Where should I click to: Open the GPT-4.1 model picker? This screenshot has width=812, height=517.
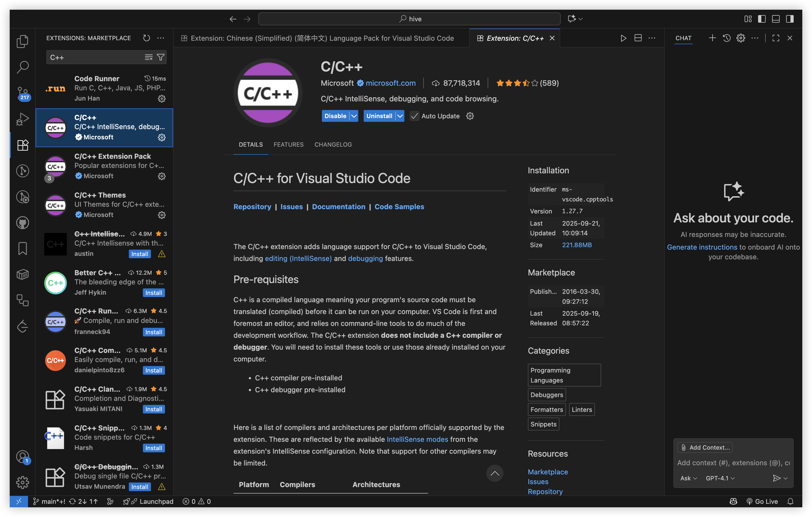tap(720, 478)
